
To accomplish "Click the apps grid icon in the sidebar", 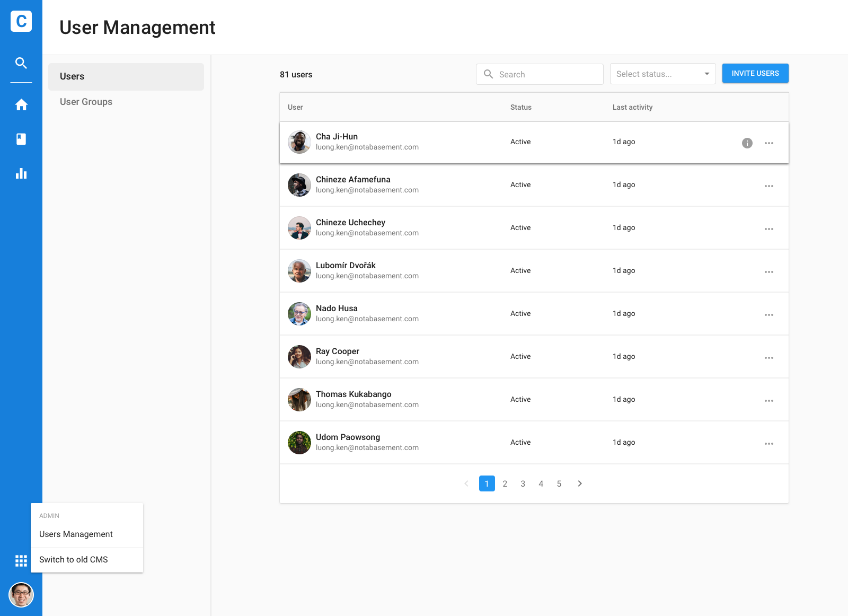I will (21, 561).
